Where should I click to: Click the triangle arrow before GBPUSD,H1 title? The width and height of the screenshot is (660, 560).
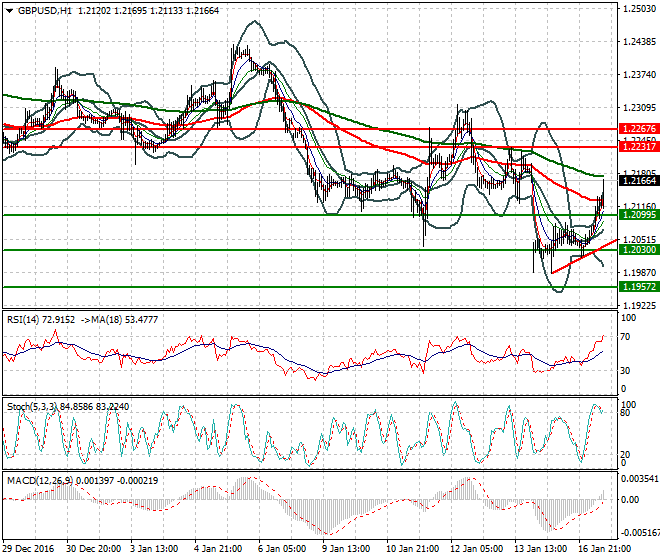tap(9, 11)
